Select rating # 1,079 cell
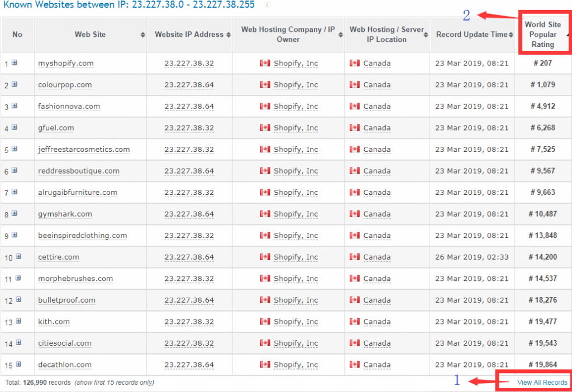 coord(543,84)
